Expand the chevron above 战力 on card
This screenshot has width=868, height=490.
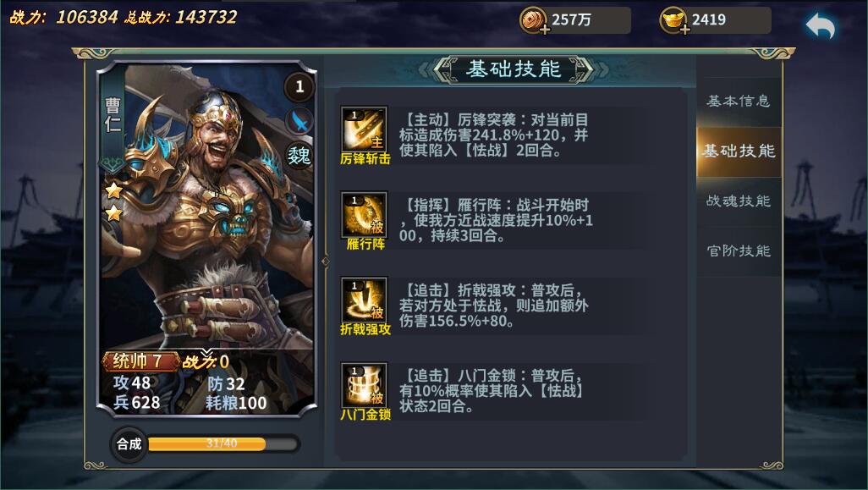pyautogui.click(x=206, y=353)
